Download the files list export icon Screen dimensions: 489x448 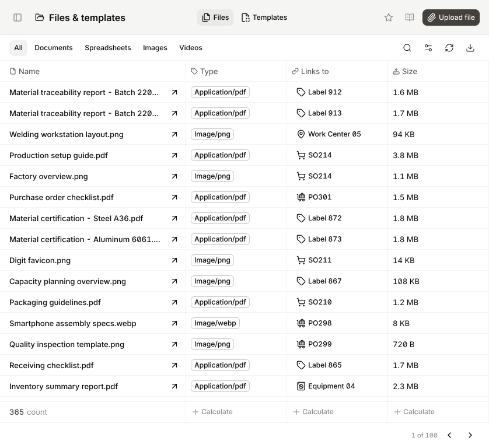click(470, 48)
